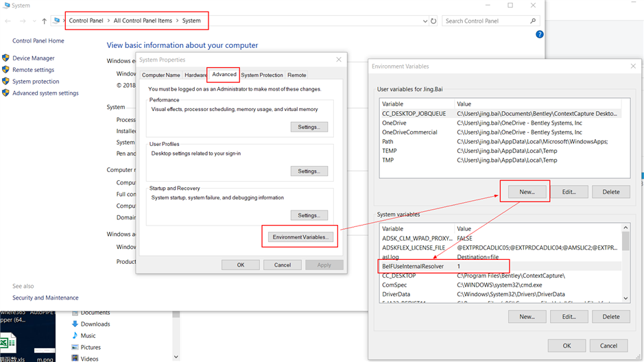644x362 pixels.
Task: Click OK in System Properties
Action: point(241,265)
